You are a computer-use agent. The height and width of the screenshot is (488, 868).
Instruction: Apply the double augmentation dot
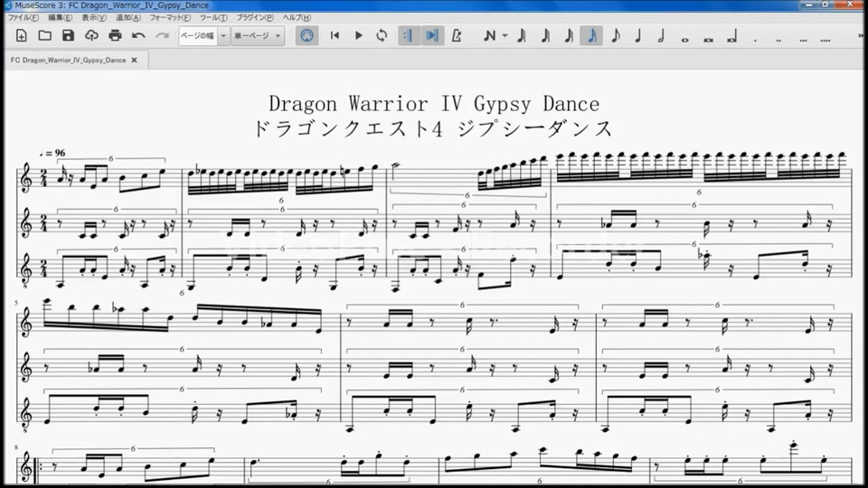778,39
